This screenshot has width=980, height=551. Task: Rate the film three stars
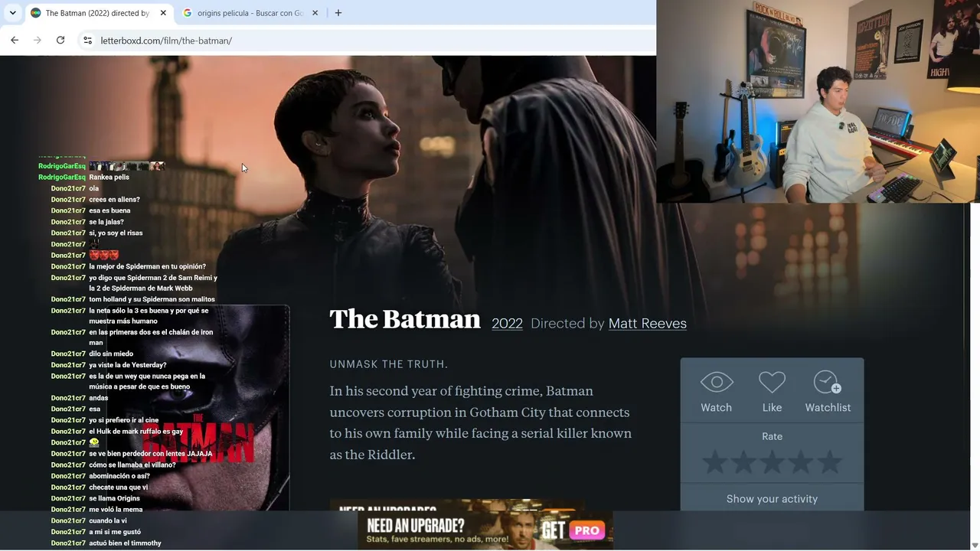point(772,462)
